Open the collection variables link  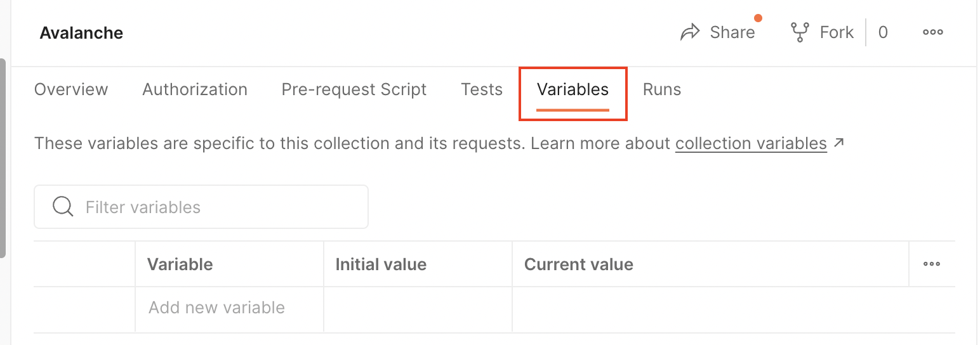click(751, 143)
